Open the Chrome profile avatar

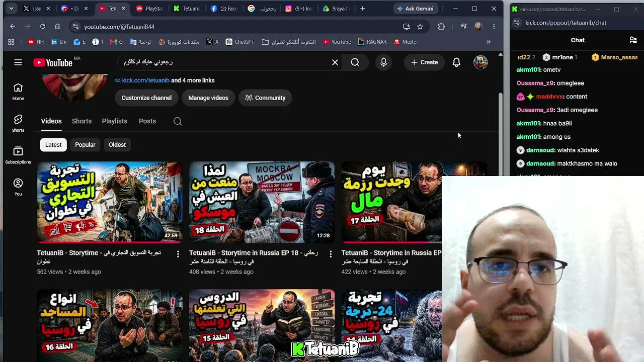pos(478,27)
